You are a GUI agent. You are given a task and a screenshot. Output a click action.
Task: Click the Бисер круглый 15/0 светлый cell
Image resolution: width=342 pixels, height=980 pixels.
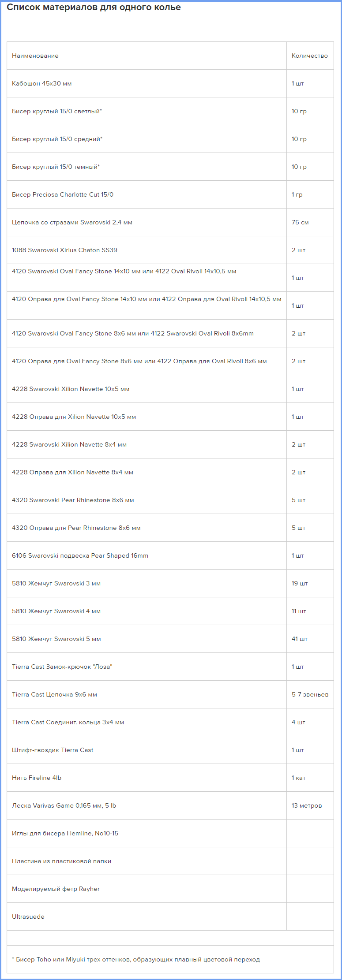click(x=57, y=112)
